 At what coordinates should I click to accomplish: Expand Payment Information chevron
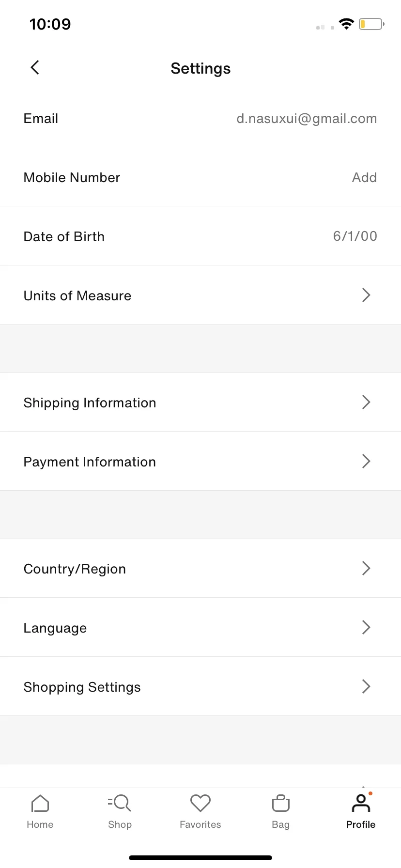pyautogui.click(x=366, y=461)
